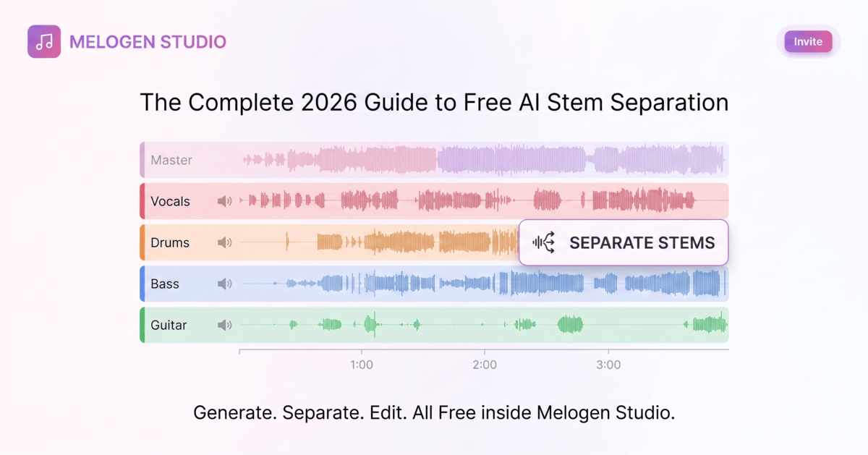Screen dimensions: 868x455
Task: Click the Invite button
Action: (x=808, y=41)
